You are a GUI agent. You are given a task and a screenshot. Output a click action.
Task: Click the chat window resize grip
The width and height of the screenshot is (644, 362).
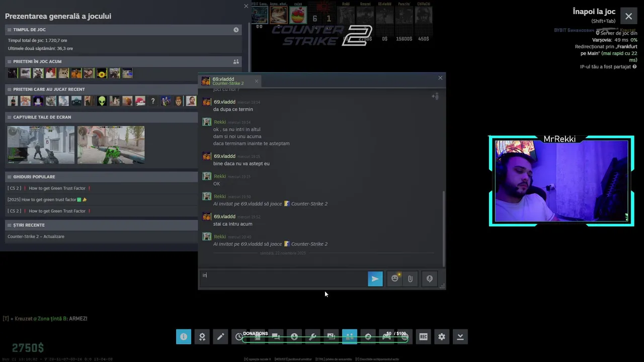[x=442, y=286]
